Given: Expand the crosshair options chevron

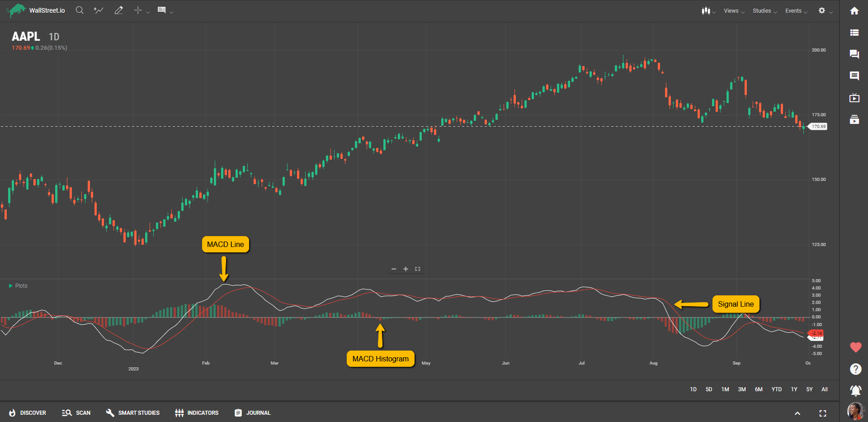Looking at the screenshot, I should pyautogui.click(x=148, y=12).
